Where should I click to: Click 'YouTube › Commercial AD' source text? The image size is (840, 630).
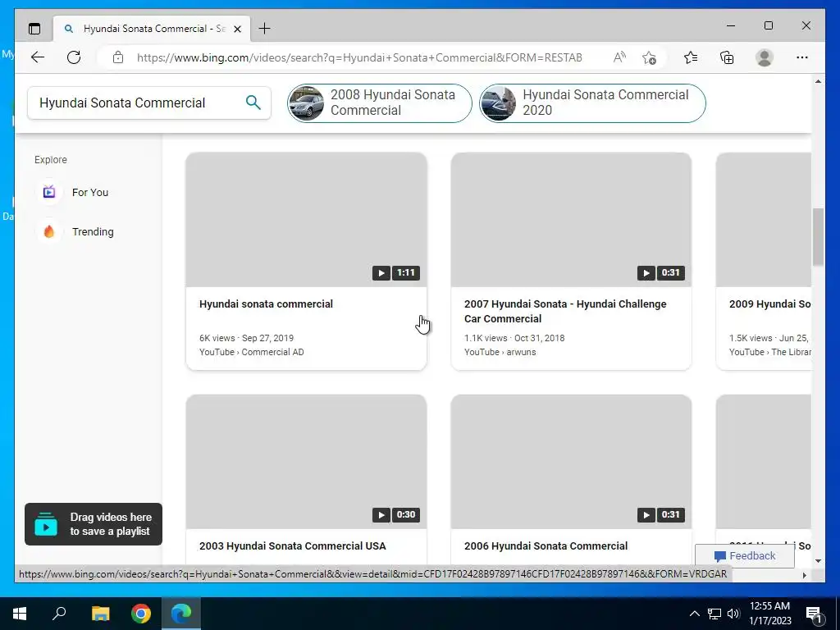coord(251,352)
